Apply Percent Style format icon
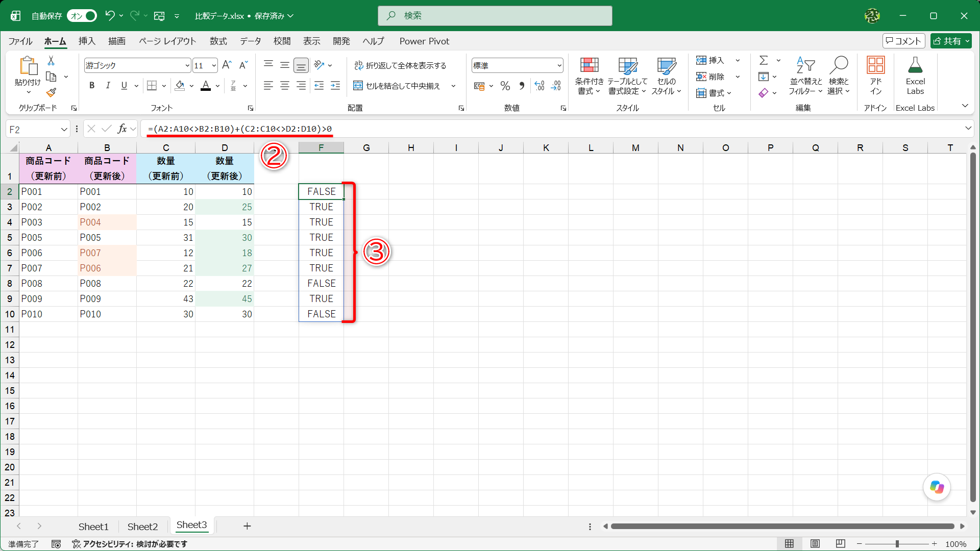The width and height of the screenshot is (980, 551). 505,86
